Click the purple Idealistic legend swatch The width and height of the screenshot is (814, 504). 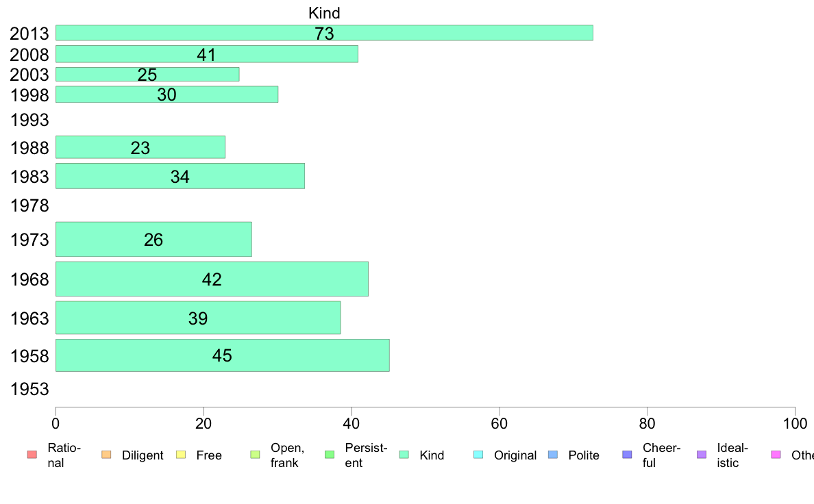click(x=702, y=455)
